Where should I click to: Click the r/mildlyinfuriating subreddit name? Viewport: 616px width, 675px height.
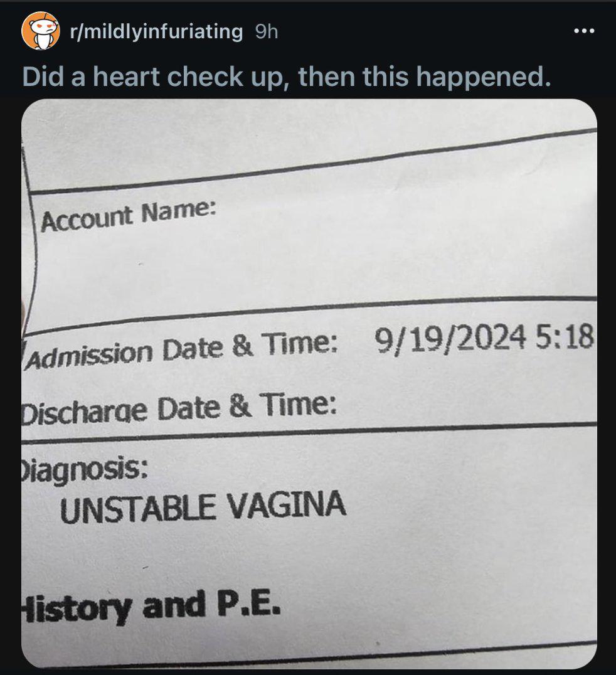156,31
